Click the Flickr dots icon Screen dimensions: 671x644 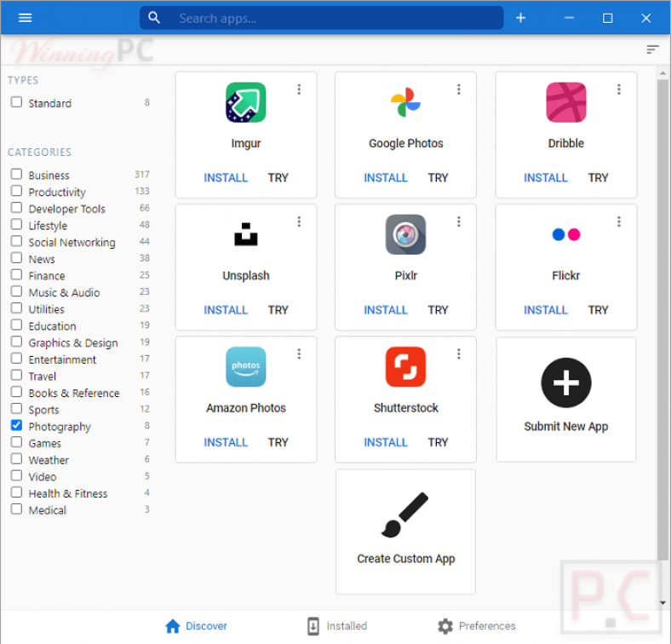point(565,234)
